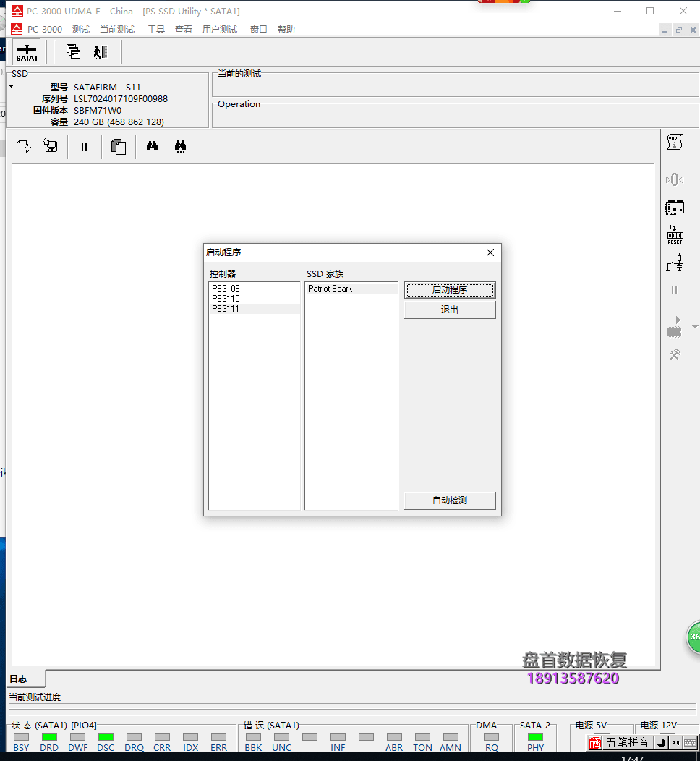Click the 五笔拼音 input method indicator
Image resolution: width=700 pixels, height=761 pixels.
[x=627, y=743]
